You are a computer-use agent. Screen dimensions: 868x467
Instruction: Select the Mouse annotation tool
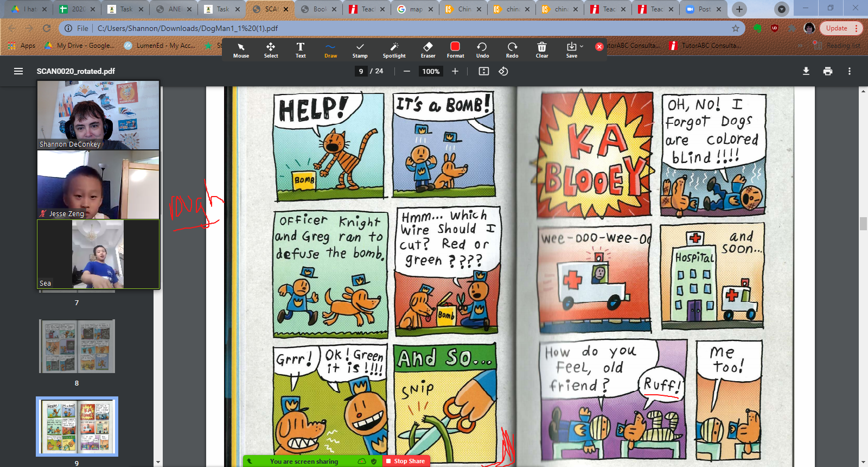pyautogui.click(x=241, y=50)
